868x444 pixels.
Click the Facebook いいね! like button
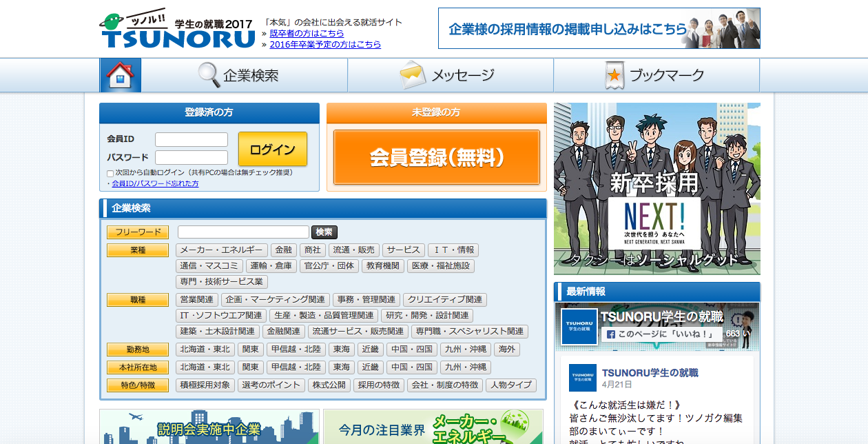point(661,334)
